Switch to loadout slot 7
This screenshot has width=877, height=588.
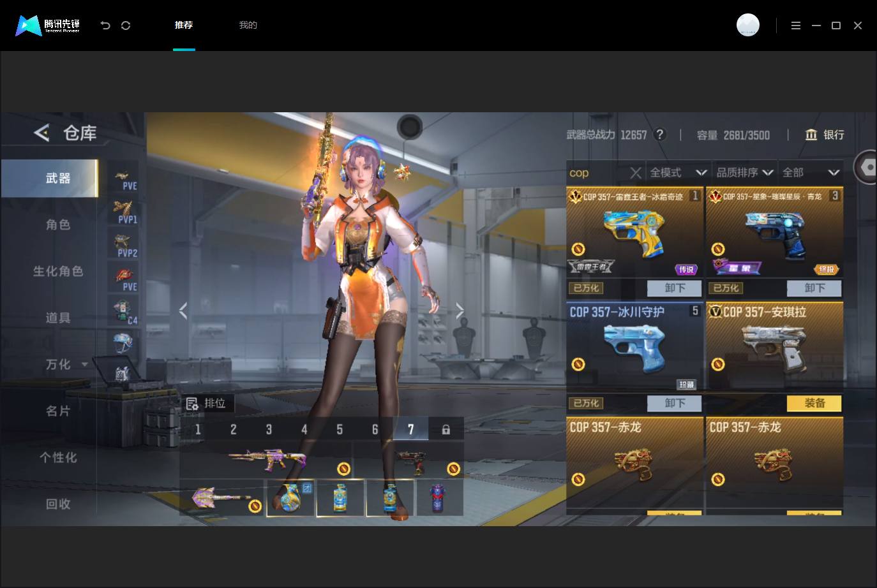tap(410, 429)
